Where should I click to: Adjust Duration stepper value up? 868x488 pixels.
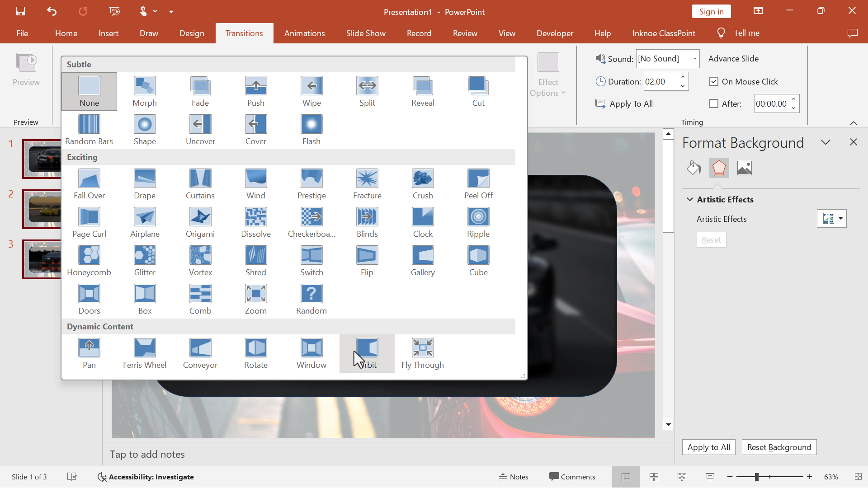684,77
